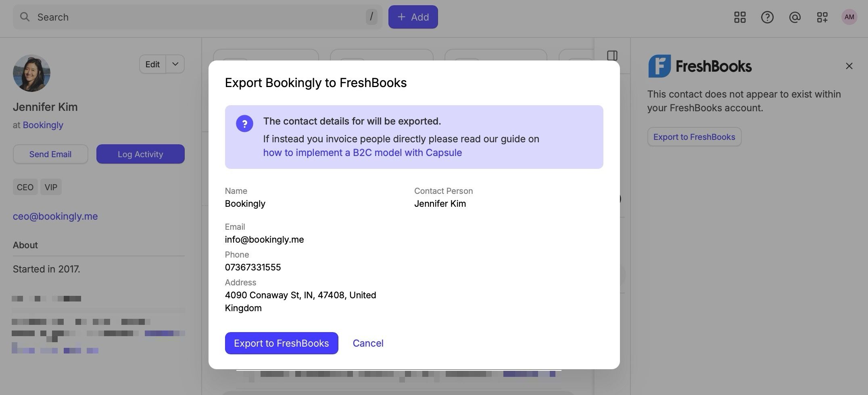
Task: Open the Bookingly organisation link
Action: (43, 125)
